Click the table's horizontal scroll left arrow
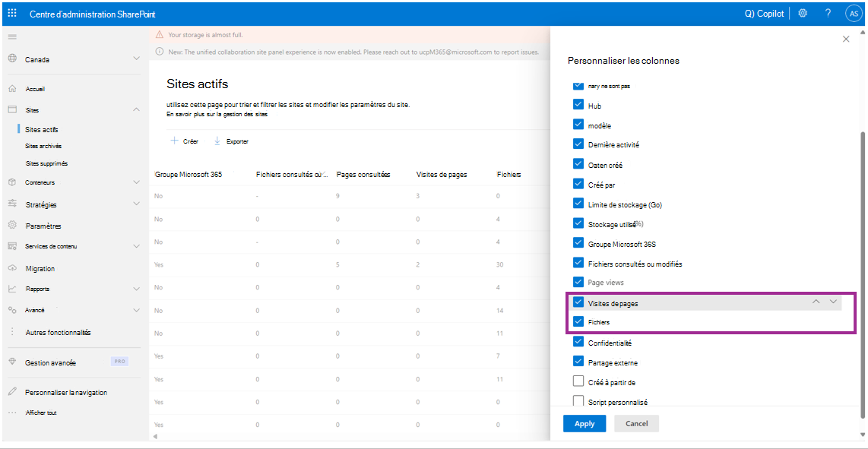868x449 pixels. (x=155, y=437)
